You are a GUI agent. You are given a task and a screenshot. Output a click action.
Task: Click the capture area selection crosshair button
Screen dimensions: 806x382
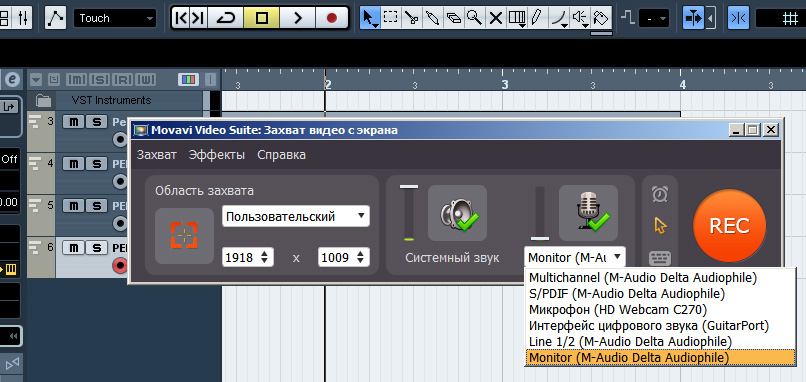tap(184, 236)
